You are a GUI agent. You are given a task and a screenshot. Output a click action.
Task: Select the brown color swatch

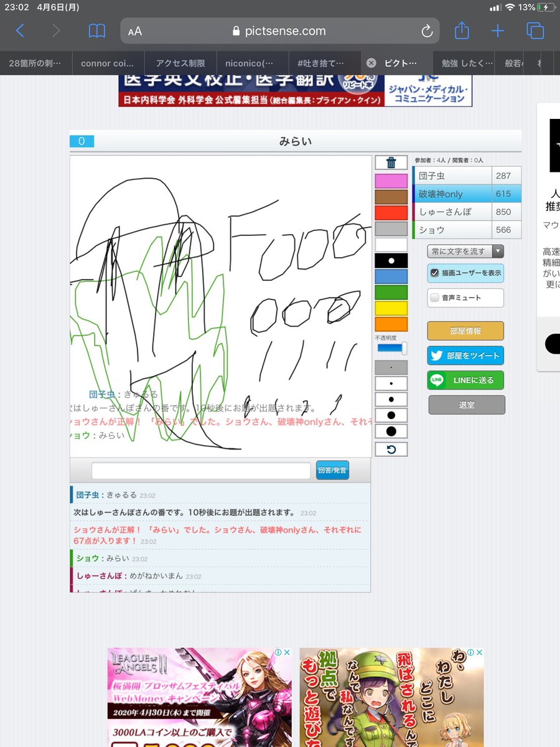tap(391, 197)
